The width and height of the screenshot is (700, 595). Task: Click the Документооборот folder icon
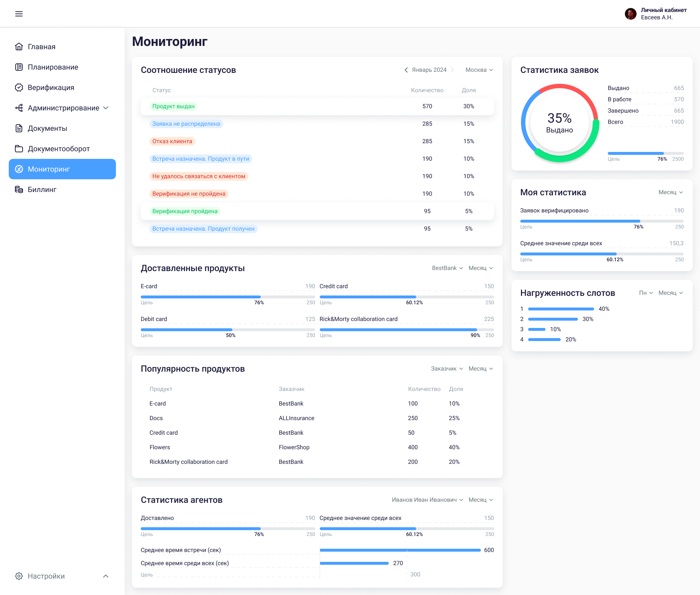coord(19,149)
